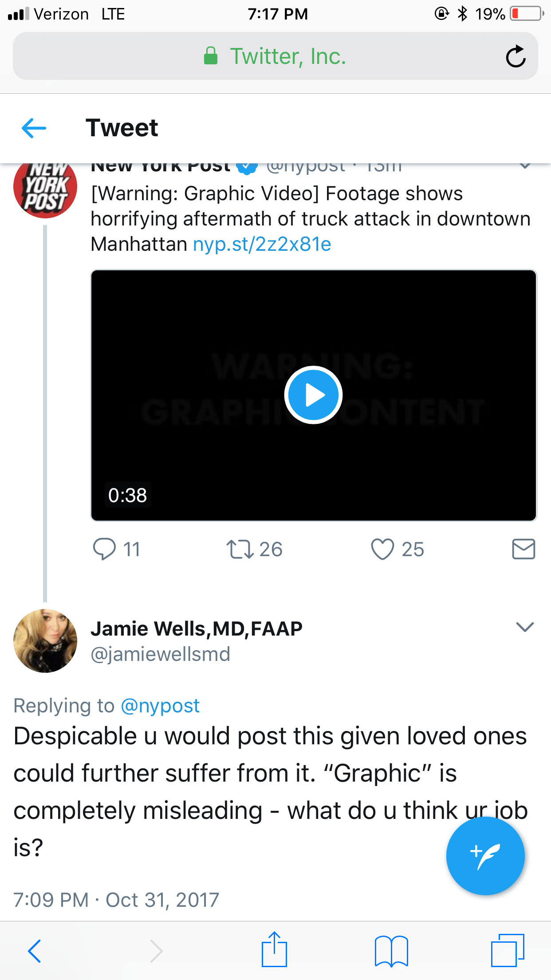551x980 pixels.
Task: View Jamie Wells profile photo
Action: 45,641
